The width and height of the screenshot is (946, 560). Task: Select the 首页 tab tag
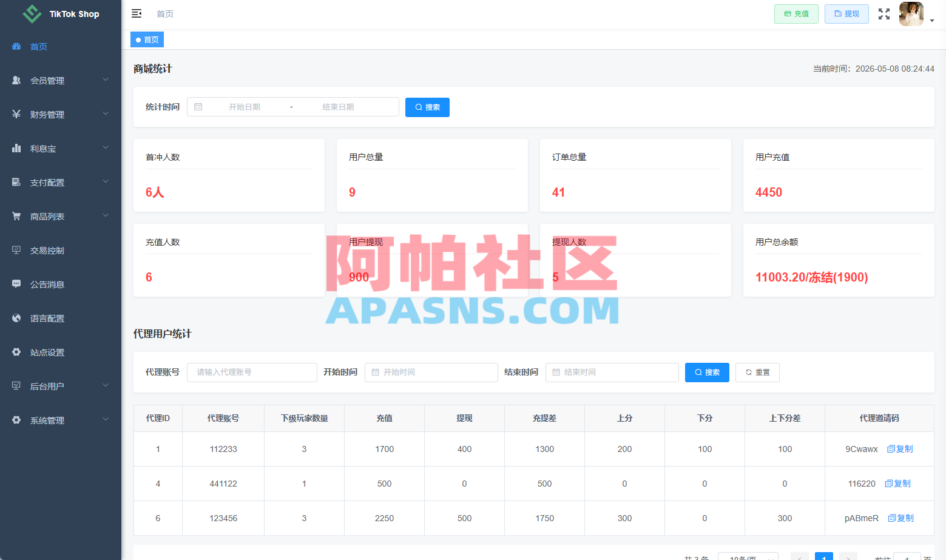pos(147,39)
